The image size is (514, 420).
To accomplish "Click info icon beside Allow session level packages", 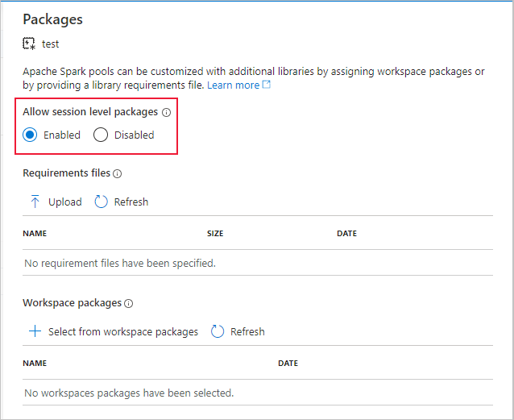I will tap(167, 112).
